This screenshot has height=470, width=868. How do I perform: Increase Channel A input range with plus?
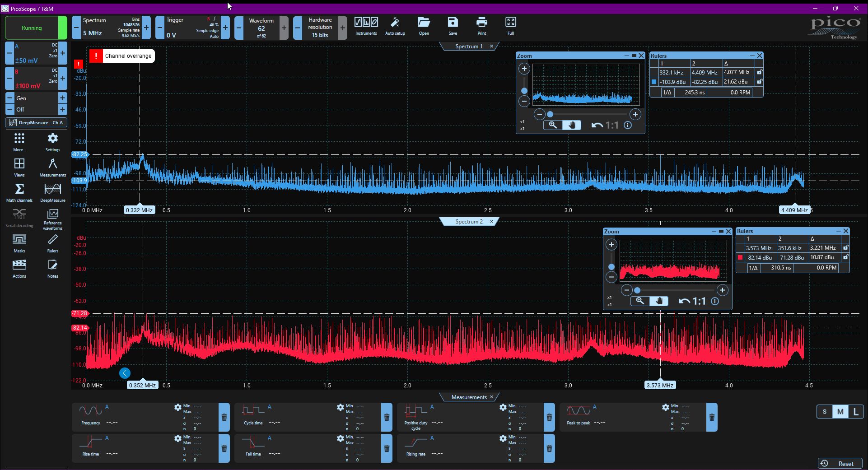63,53
